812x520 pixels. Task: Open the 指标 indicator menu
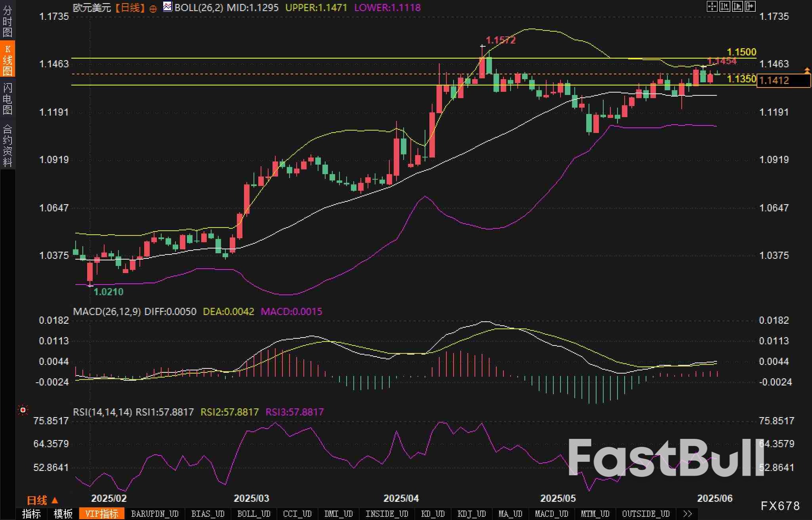coord(31,514)
